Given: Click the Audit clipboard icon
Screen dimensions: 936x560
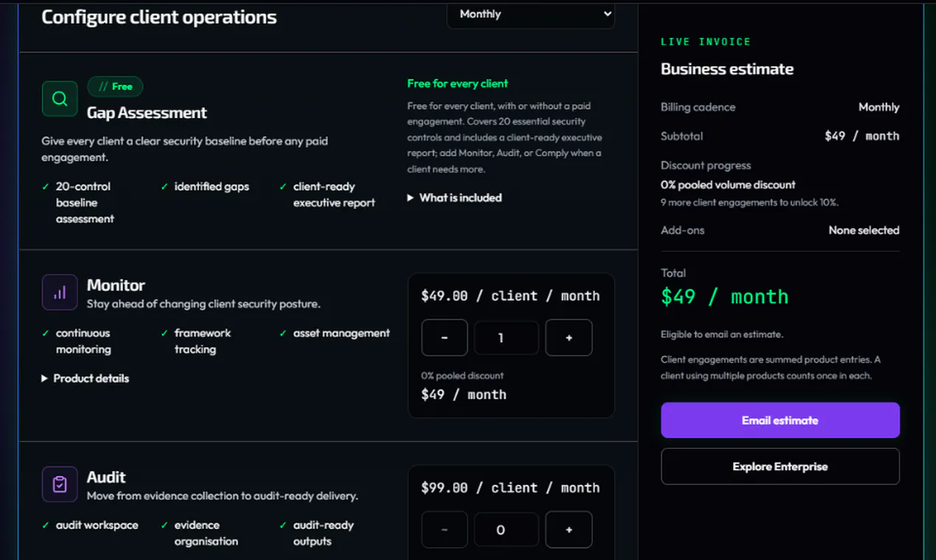Looking at the screenshot, I should pos(60,484).
